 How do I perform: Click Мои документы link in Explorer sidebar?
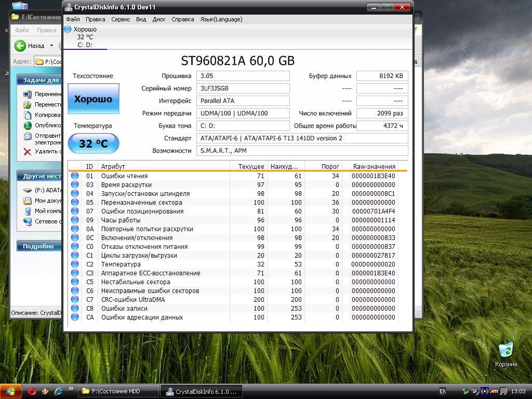coord(42,201)
